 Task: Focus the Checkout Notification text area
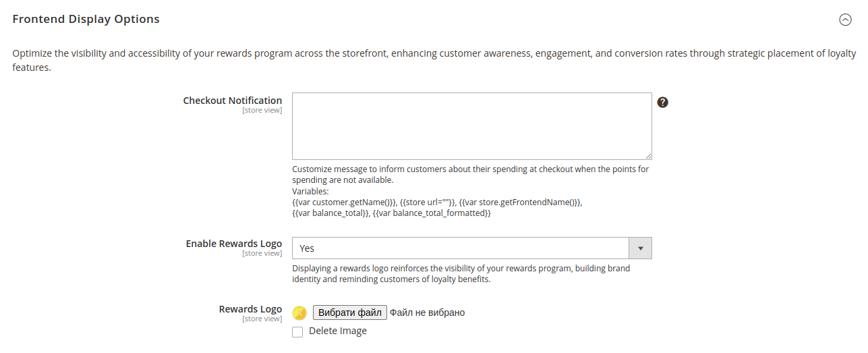tap(471, 126)
